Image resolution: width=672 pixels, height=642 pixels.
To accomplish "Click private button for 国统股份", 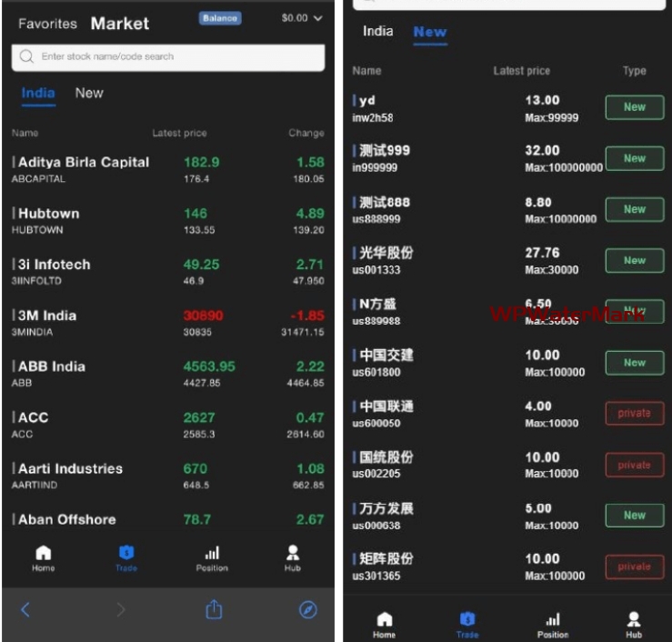I will pos(635,465).
